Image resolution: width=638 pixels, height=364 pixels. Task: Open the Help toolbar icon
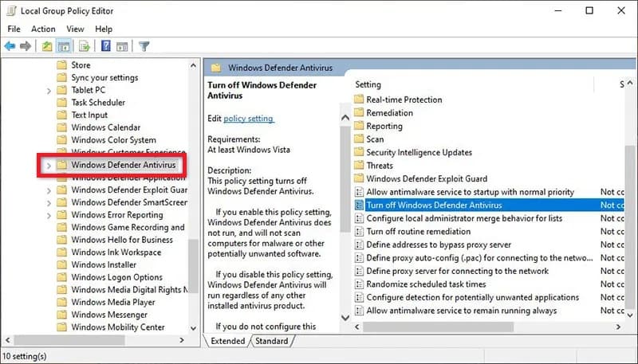point(106,46)
